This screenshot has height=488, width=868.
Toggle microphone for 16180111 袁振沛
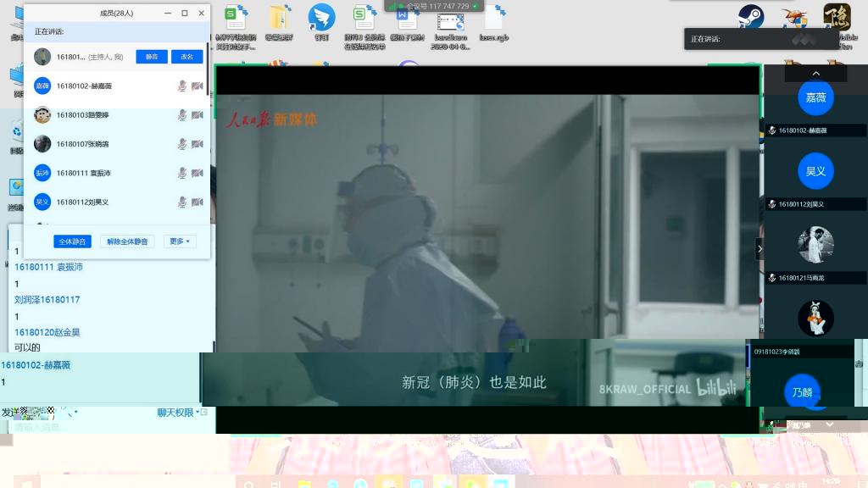[x=181, y=173]
